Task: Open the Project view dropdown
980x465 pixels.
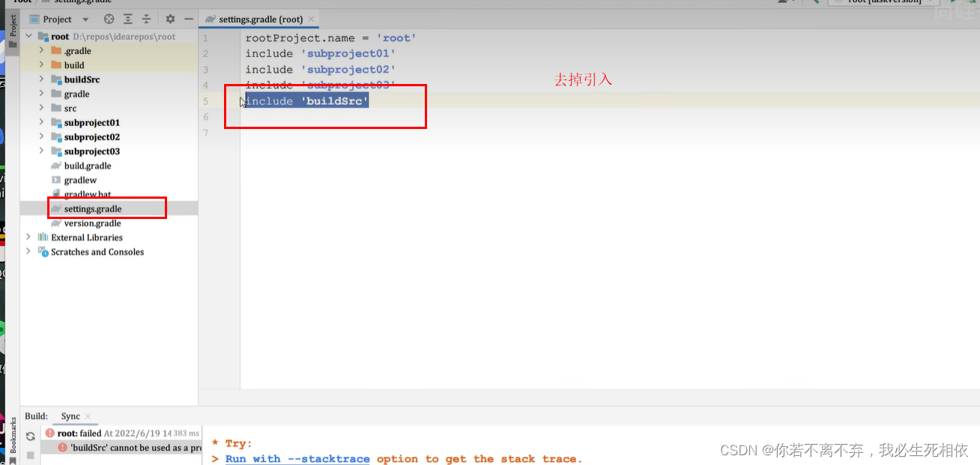Action: (x=85, y=19)
